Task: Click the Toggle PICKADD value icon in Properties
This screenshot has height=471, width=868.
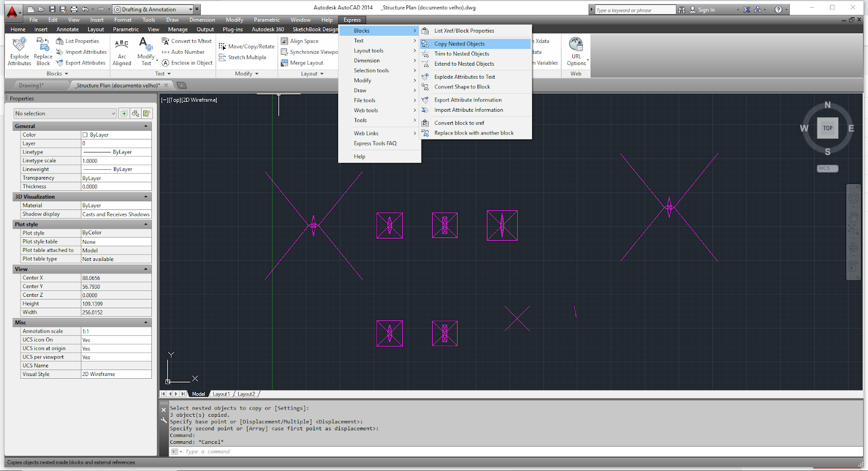Action: tap(124, 113)
